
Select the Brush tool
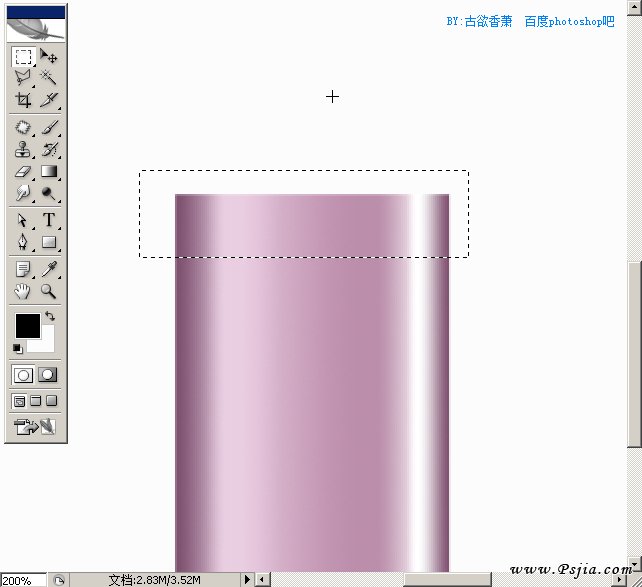49,127
